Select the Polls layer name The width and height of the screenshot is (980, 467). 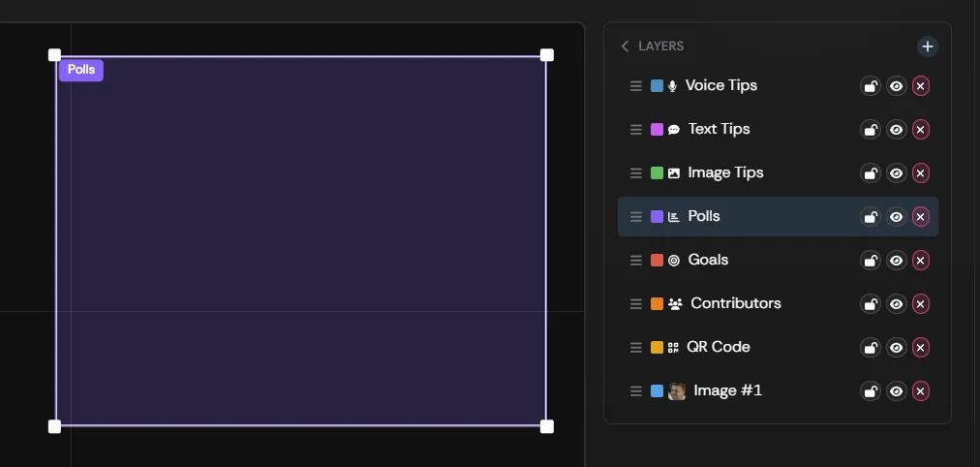tap(704, 216)
